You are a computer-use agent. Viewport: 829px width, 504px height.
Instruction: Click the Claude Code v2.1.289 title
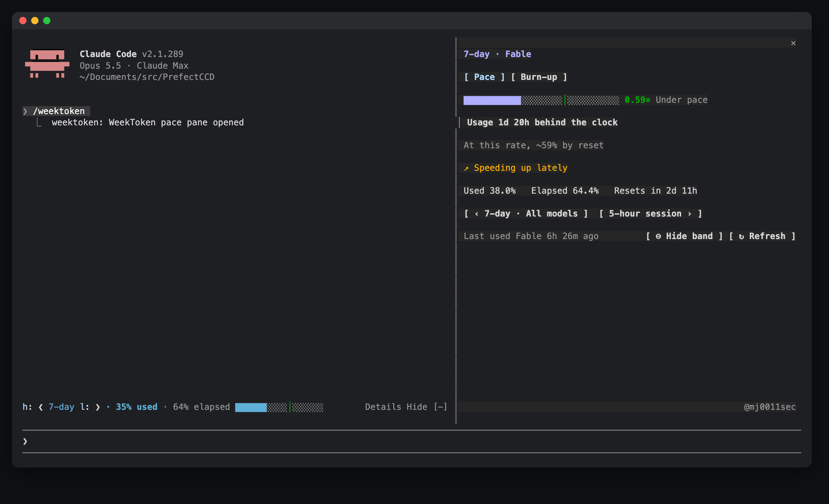[131, 54]
